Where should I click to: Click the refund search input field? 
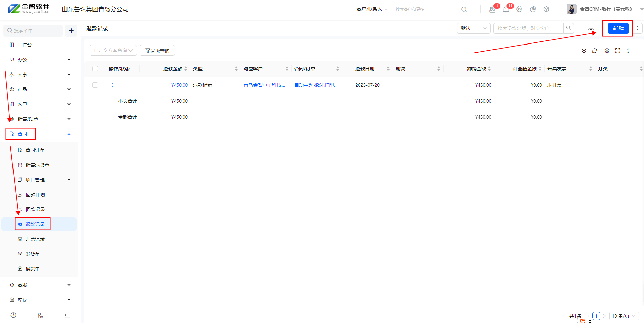coord(528,28)
